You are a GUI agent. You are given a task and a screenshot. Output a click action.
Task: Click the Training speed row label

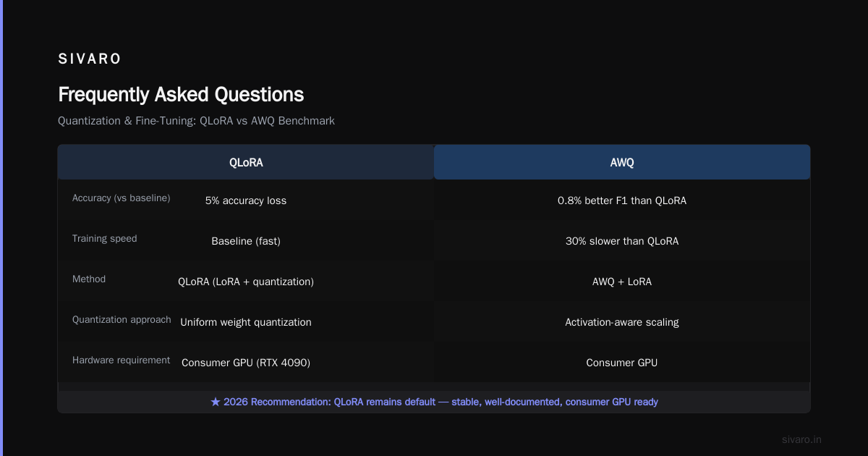(x=105, y=238)
